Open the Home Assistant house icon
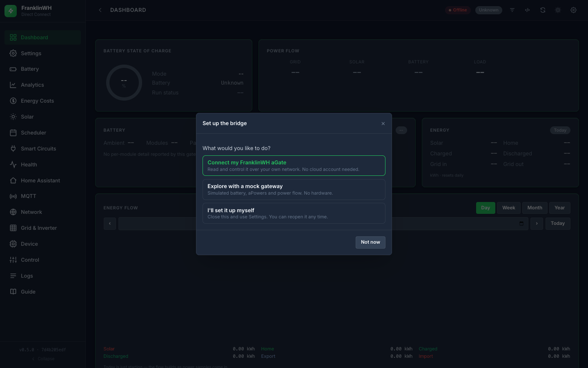Screen dimensions: 588x368 [x=13, y=181]
